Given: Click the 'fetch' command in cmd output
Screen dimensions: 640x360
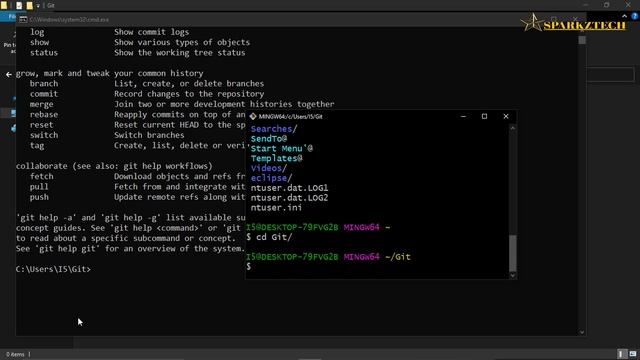Looking at the screenshot, I should (x=41, y=176).
